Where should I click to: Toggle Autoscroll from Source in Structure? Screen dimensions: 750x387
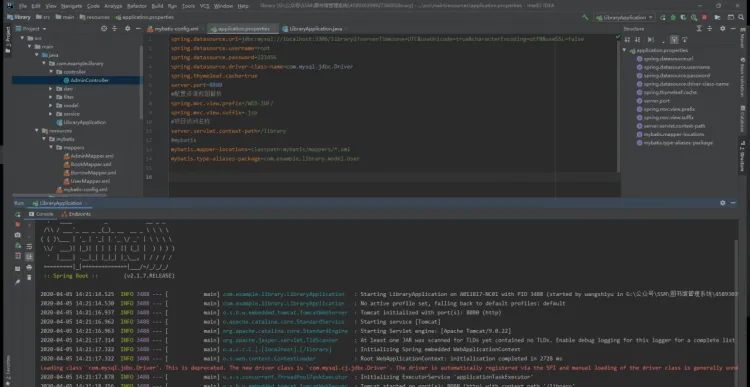point(684,40)
